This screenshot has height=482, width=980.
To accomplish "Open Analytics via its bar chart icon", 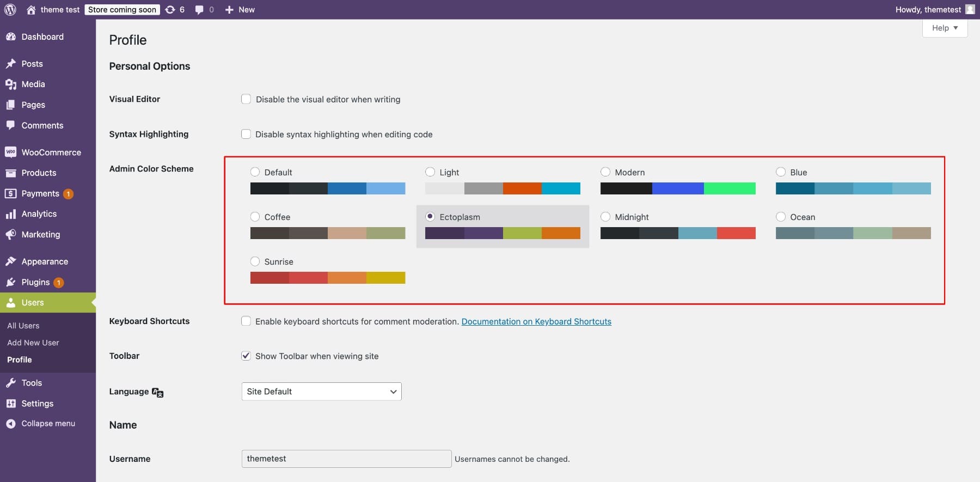I will [10, 214].
